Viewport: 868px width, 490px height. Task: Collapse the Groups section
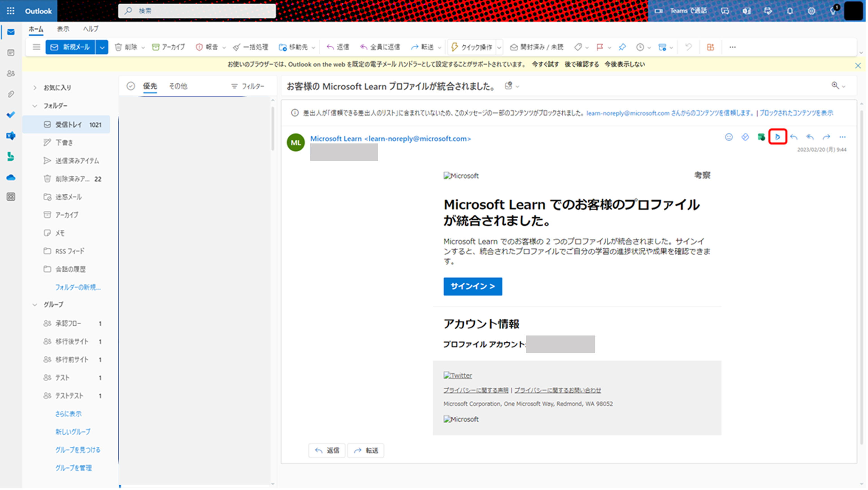pyautogui.click(x=35, y=305)
